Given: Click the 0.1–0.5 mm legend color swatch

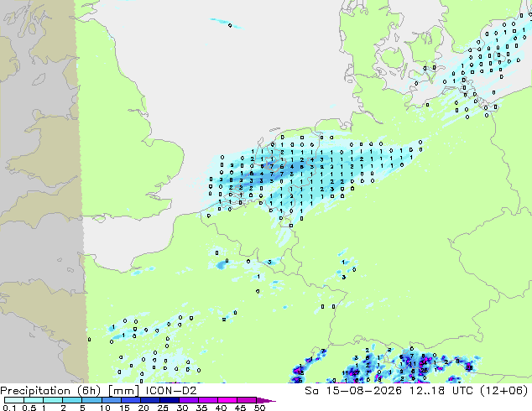Looking at the screenshot, I should (x=14, y=400).
